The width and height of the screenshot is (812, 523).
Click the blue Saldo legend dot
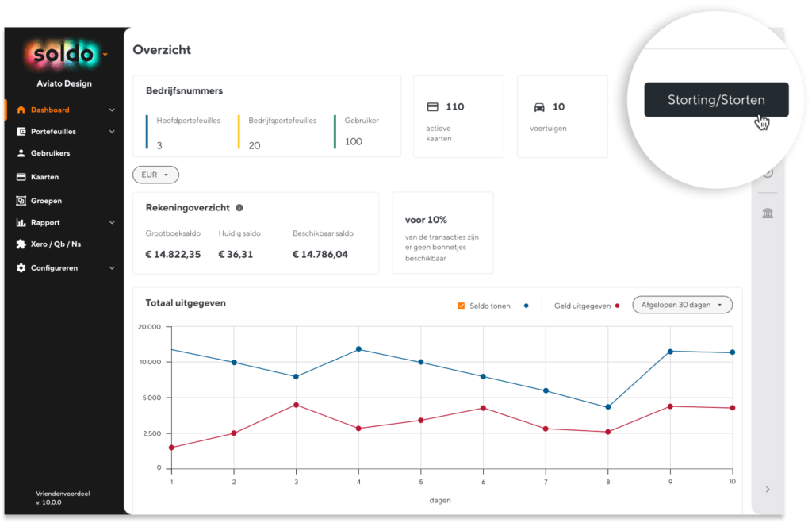click(527, 306)
